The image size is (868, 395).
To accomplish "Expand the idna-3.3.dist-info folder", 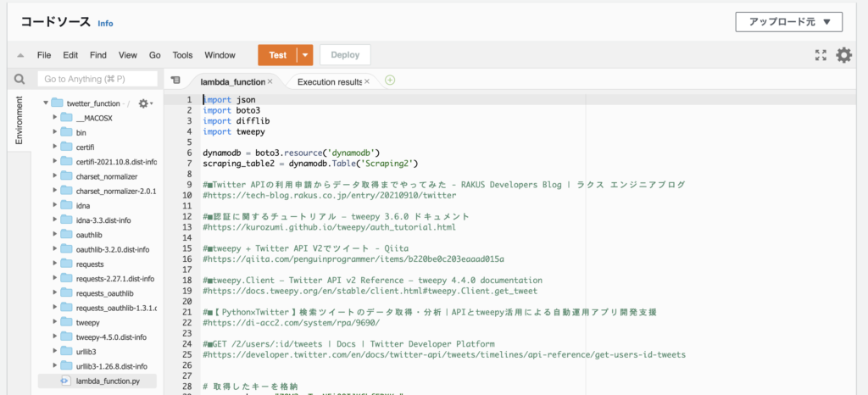I will (x=55, y=220).
